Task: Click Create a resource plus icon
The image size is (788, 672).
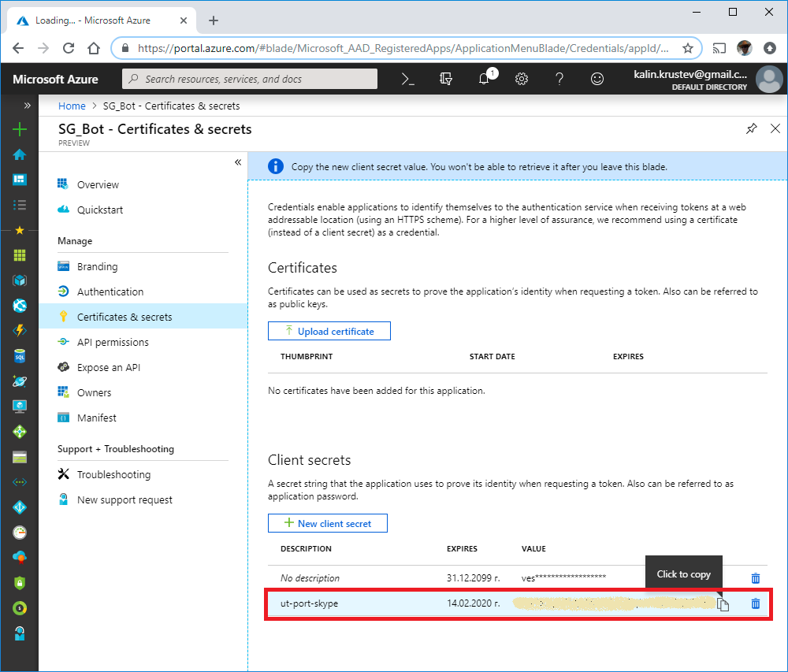Action: pos(20,129)
